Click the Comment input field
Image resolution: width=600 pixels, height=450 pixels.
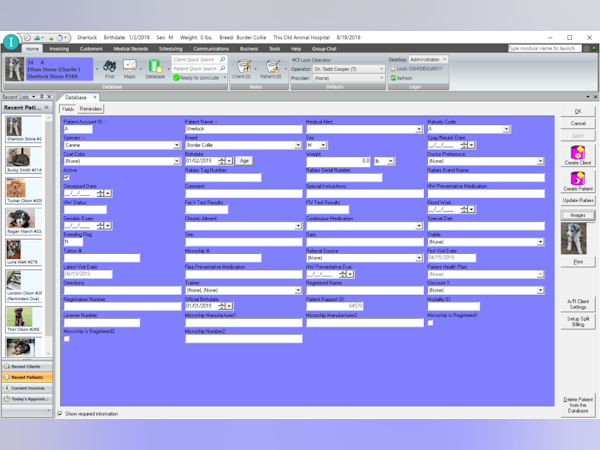[x=244, y=194]
